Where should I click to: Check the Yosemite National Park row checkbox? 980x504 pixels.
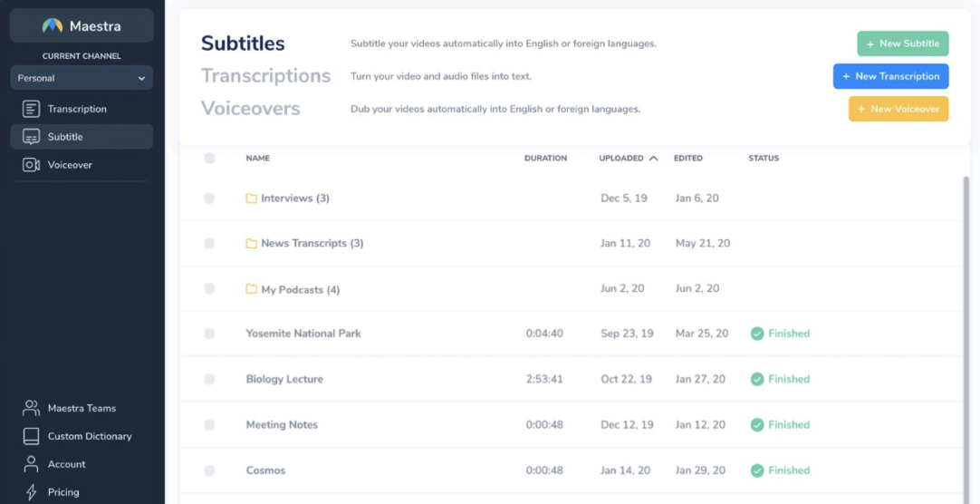pyautogui.click(x=209, y=334)
